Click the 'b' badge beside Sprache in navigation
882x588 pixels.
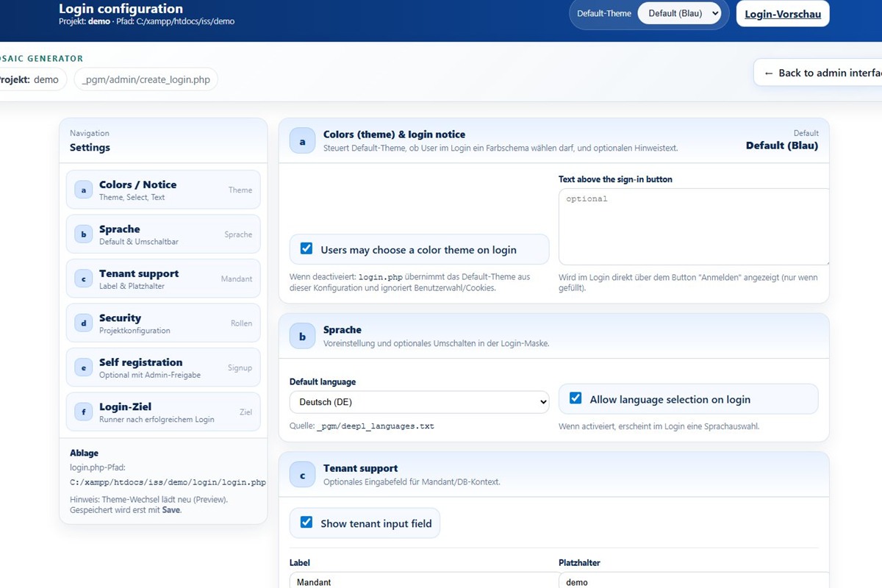83,234
